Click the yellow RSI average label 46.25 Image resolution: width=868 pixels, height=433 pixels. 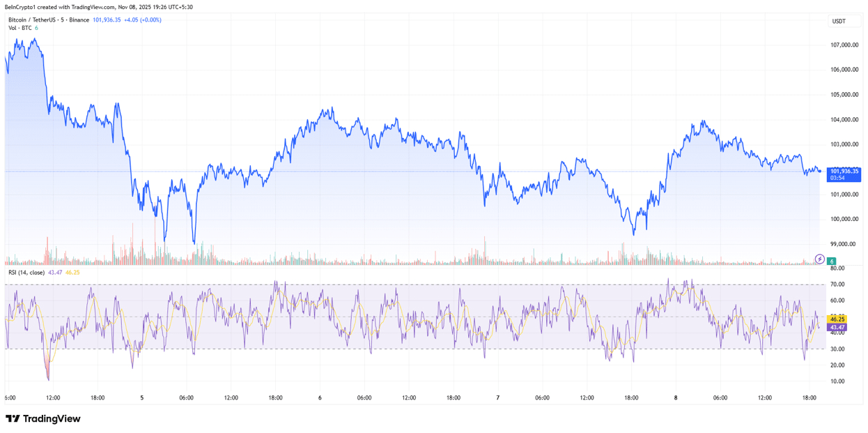pos(837,319)
